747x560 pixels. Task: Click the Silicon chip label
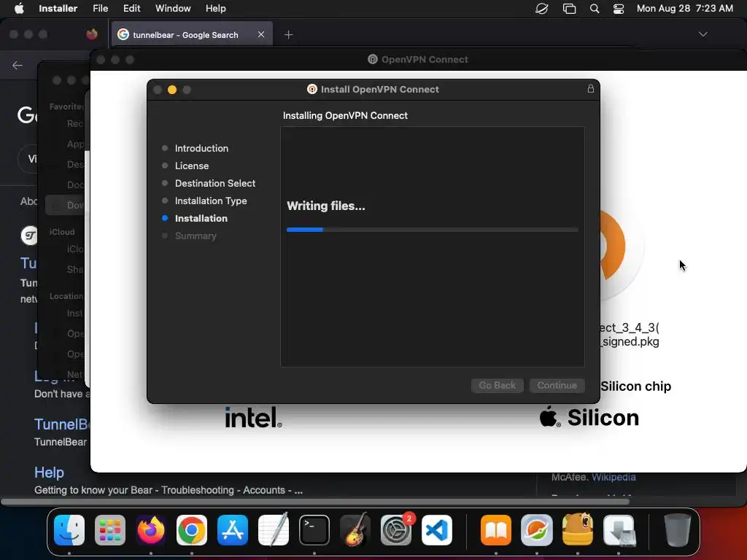(x=635, y=386)
